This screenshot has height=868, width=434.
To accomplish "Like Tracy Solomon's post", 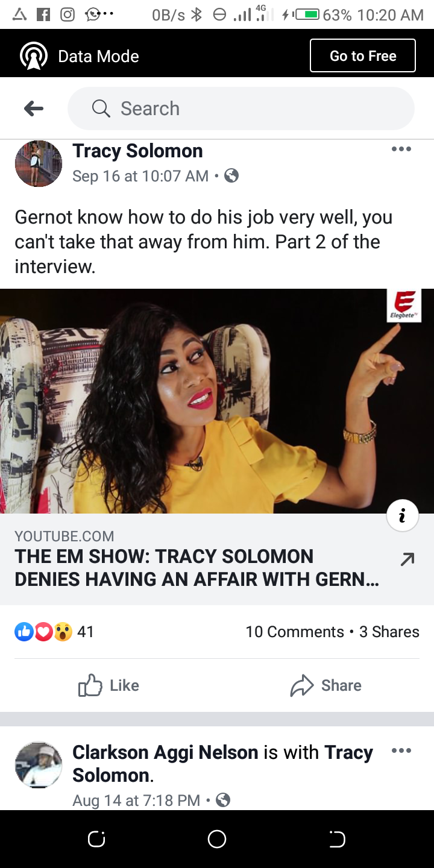I will (108, 685).
